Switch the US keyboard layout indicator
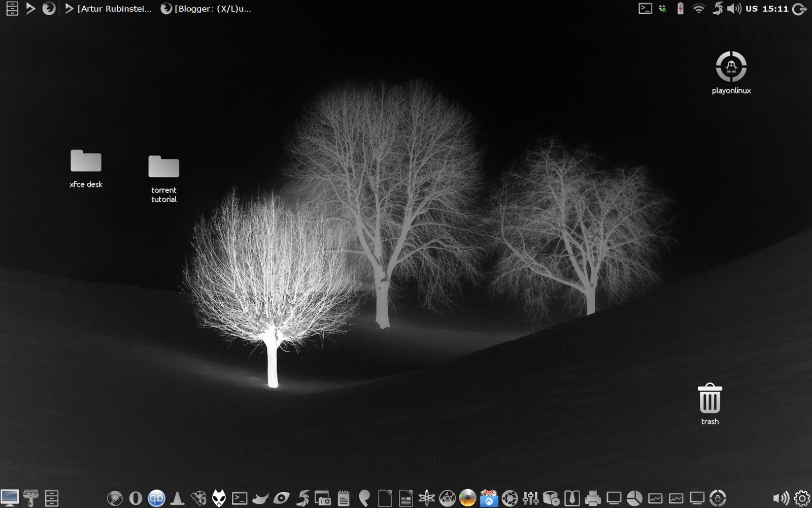 click(x=752, y=9)
